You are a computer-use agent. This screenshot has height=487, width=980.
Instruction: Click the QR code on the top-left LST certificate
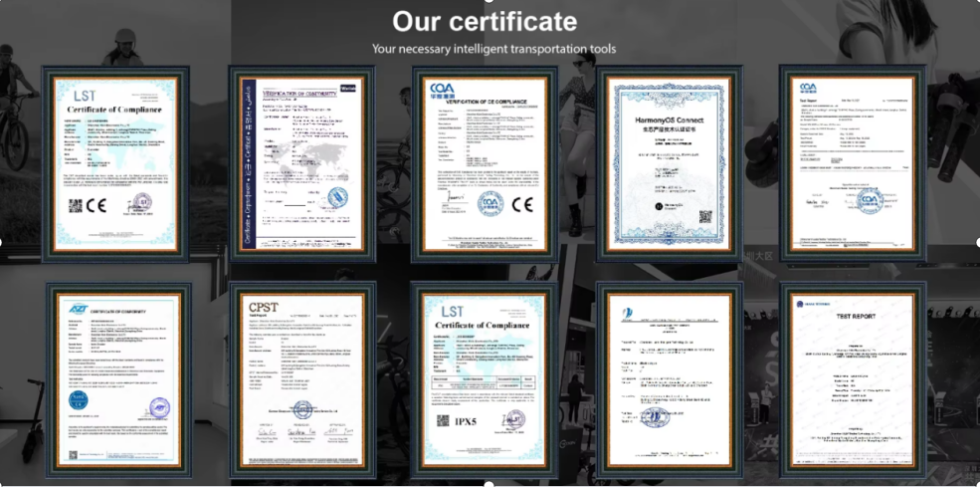76,206
